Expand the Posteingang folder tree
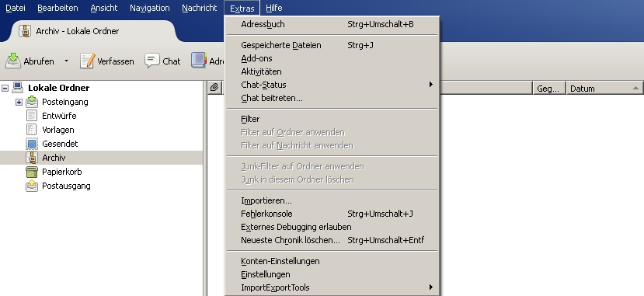Screen dimensions: 644x296 [19, 103]
